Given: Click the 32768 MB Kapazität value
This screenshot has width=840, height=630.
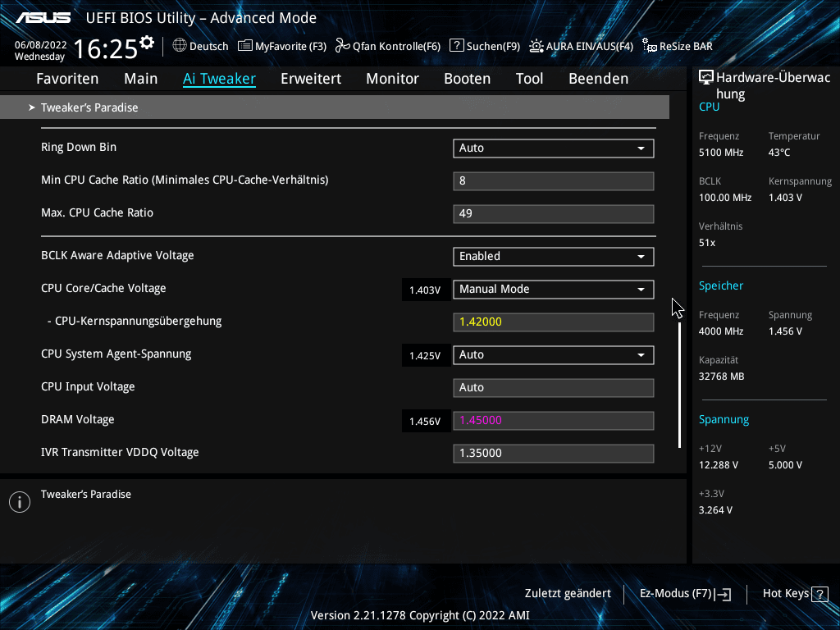Looking at the screenshot, I should [x=721, y=377].
